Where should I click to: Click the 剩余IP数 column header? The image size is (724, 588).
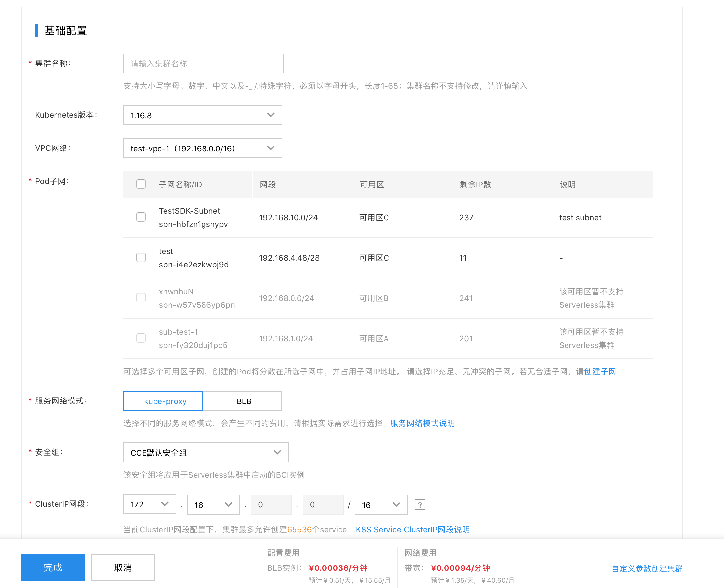[x=475, y=184]
